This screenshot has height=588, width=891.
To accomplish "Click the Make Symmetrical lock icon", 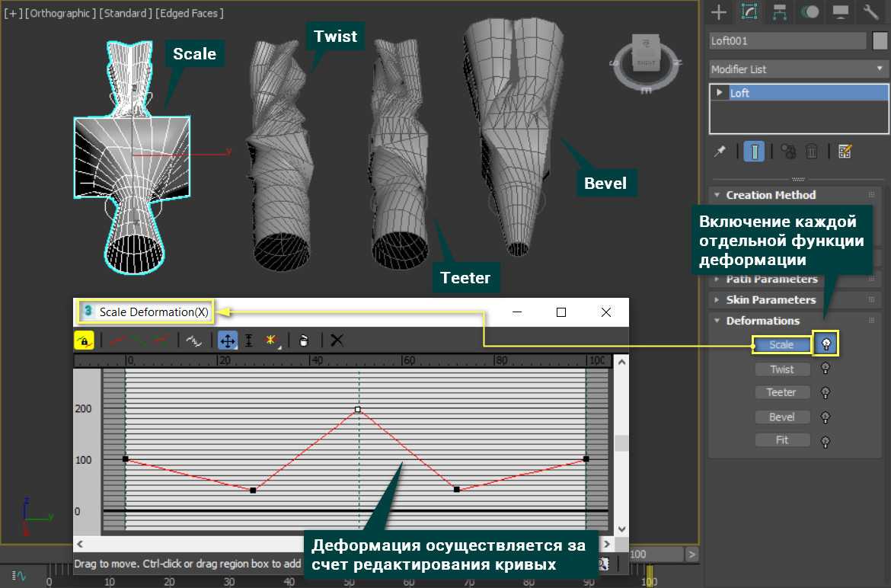I will (x=84, y=340).
